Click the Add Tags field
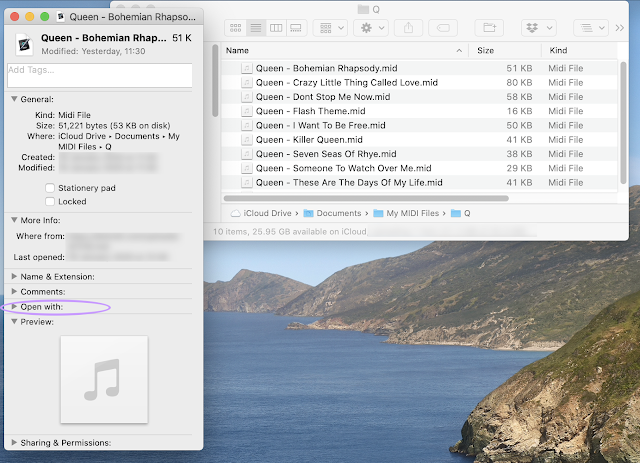This screenshot has width=640, height=463. pyautogui.click(x=100, y=75)
